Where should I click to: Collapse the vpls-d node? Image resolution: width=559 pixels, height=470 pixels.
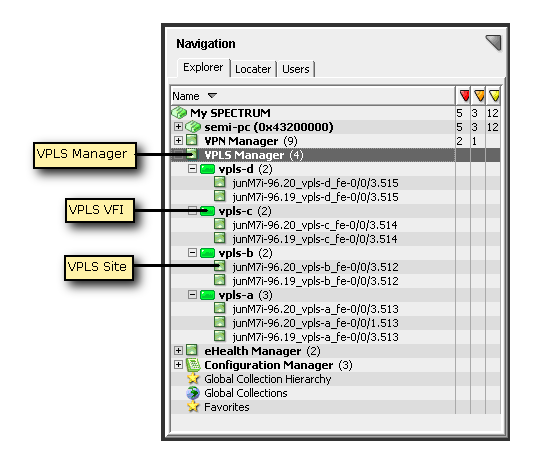(x=193, y=168)
